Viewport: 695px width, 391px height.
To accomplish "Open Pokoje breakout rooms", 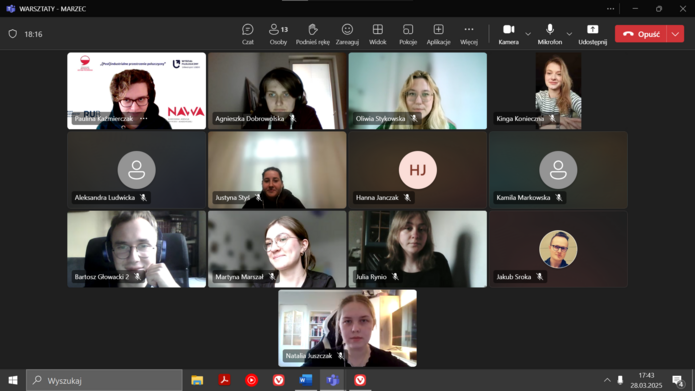I will coord(408,34).
